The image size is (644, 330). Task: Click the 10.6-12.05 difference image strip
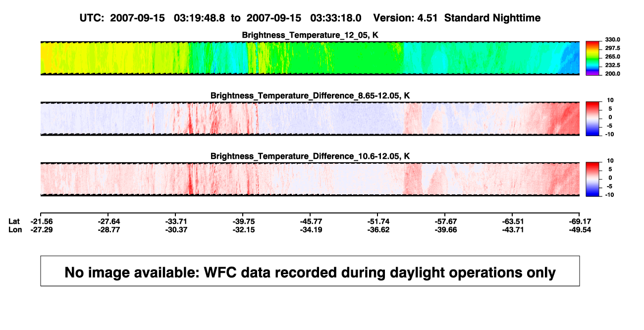click(x=310, y=179)
